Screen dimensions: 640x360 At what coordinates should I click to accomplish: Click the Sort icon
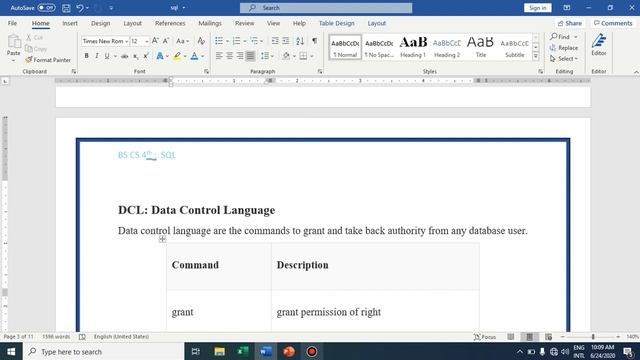[x=300, y=41]
